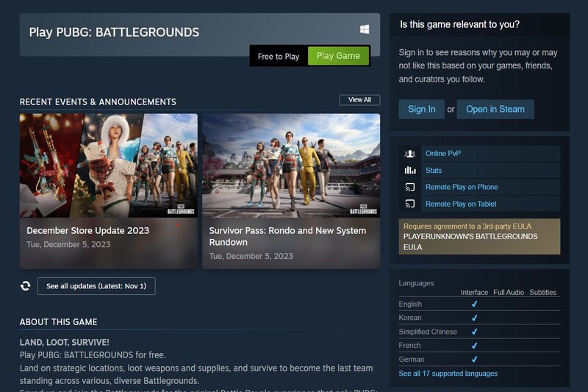
Task: Click the Languages: label
Action: (417, 283)
